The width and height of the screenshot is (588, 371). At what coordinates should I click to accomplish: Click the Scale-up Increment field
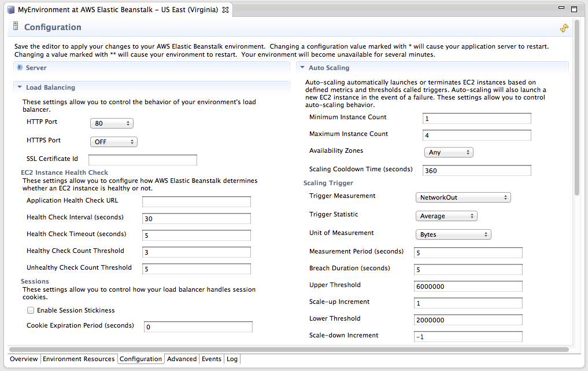(468, 303)
